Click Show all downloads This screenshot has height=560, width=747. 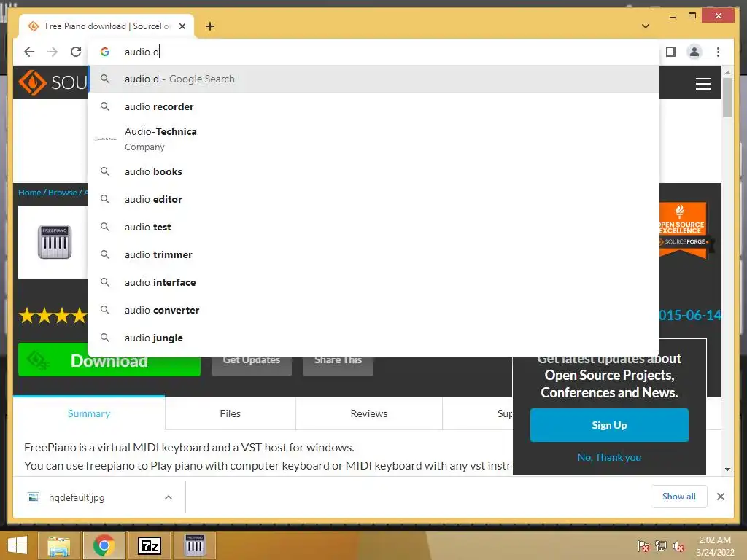pos(678,497)
